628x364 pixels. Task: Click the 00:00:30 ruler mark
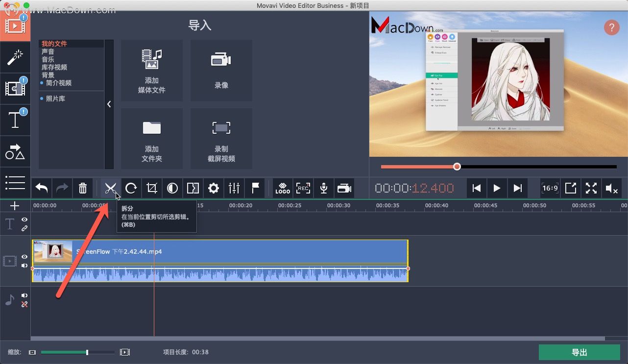(x=338, y=206)
